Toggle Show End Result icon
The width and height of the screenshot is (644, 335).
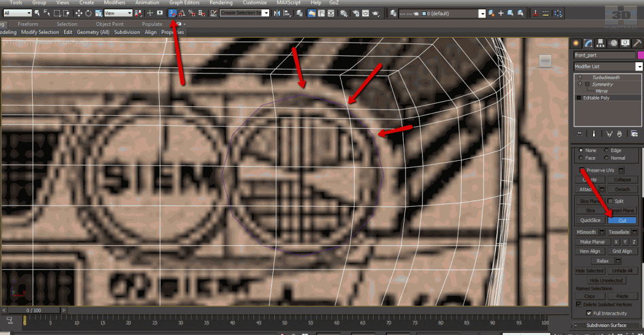coord(594,134)
